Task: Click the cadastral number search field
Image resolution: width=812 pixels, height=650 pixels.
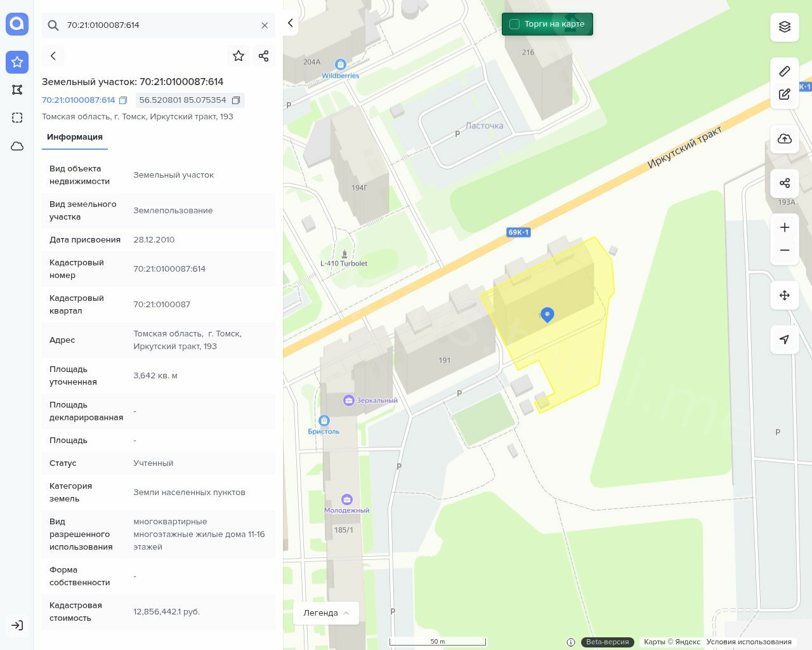Action: 159,25
